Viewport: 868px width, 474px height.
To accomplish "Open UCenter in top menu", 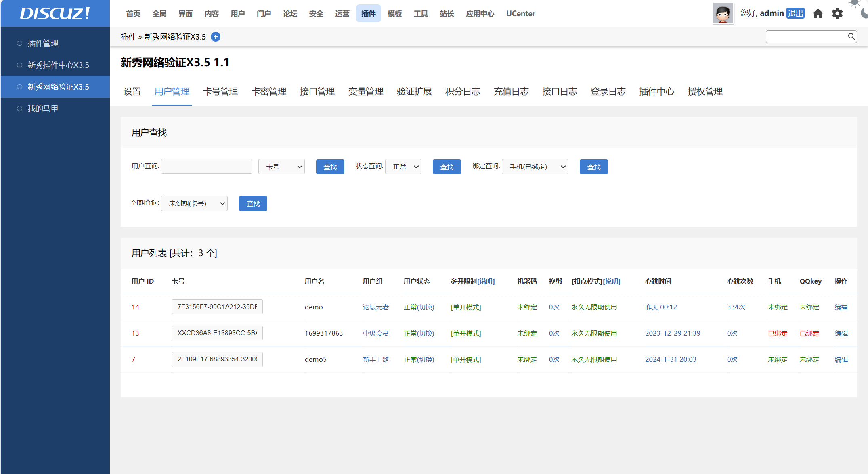I will pos(521,13).
